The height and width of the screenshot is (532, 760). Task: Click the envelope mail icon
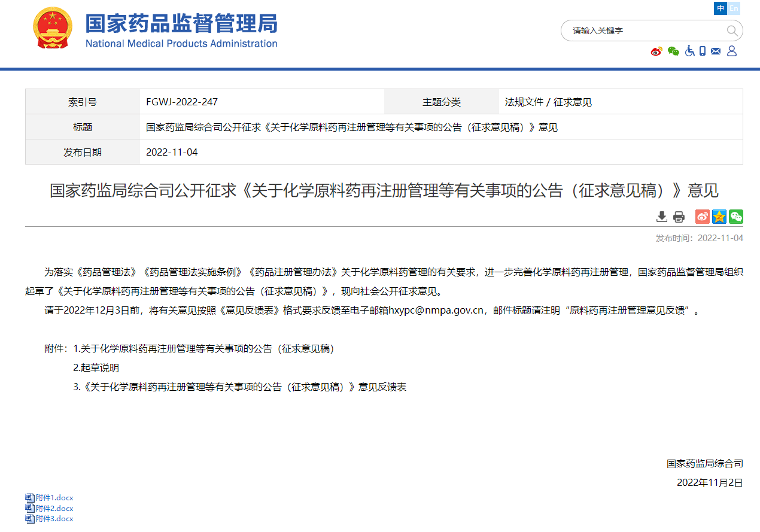pyautogui.click(x=716, y=51)
